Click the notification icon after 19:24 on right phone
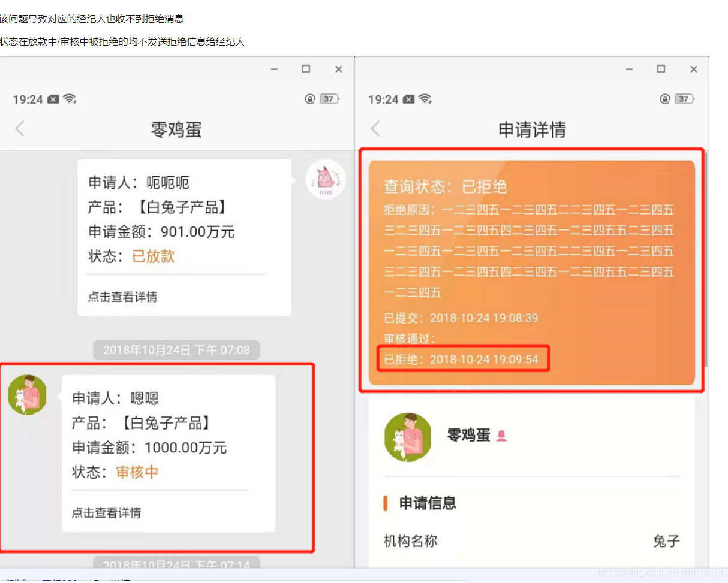 click(x=408, y=99)
